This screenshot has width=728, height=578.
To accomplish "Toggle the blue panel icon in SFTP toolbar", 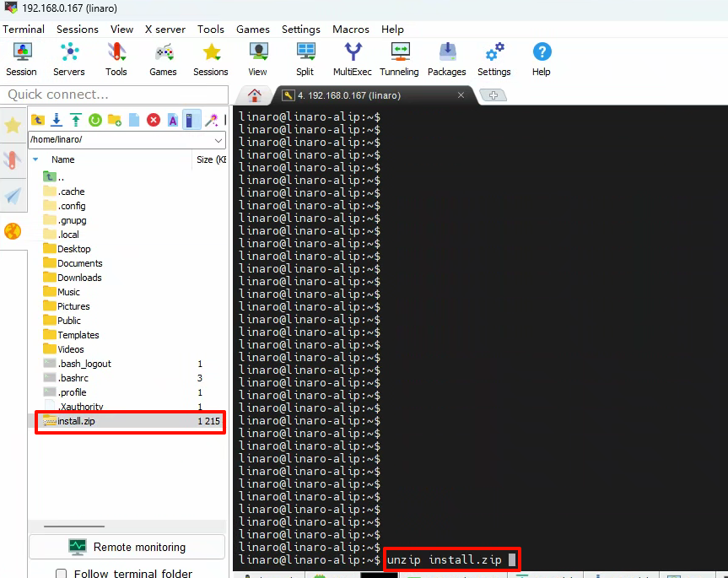I will coord(191,120).
